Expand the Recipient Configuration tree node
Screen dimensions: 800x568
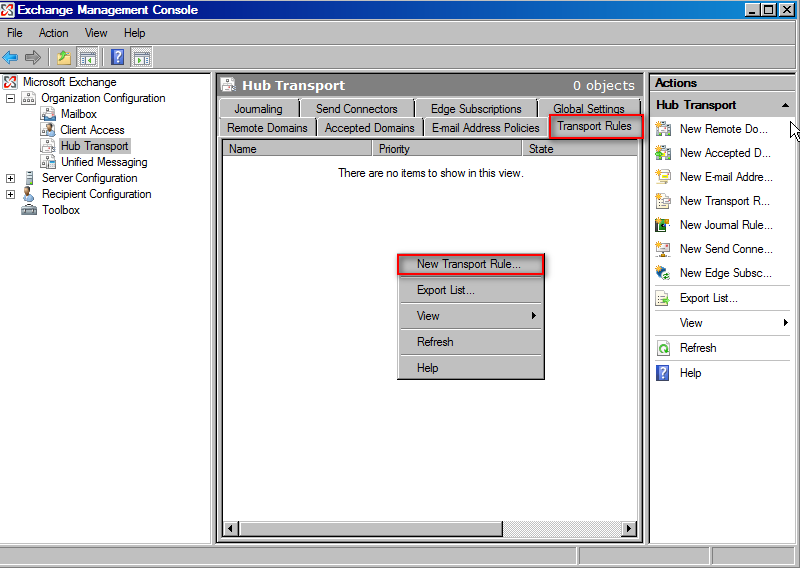(10, 194)
